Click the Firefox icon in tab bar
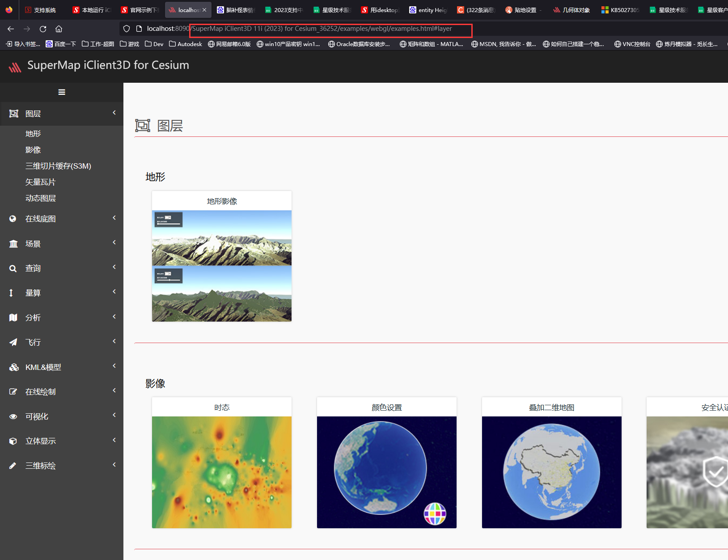The image size is (728, 560). pos(9,9)
